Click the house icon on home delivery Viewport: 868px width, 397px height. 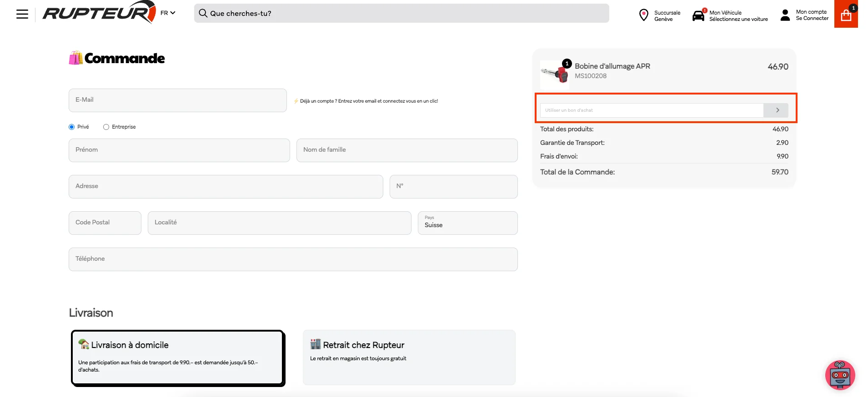click(84, 344)
